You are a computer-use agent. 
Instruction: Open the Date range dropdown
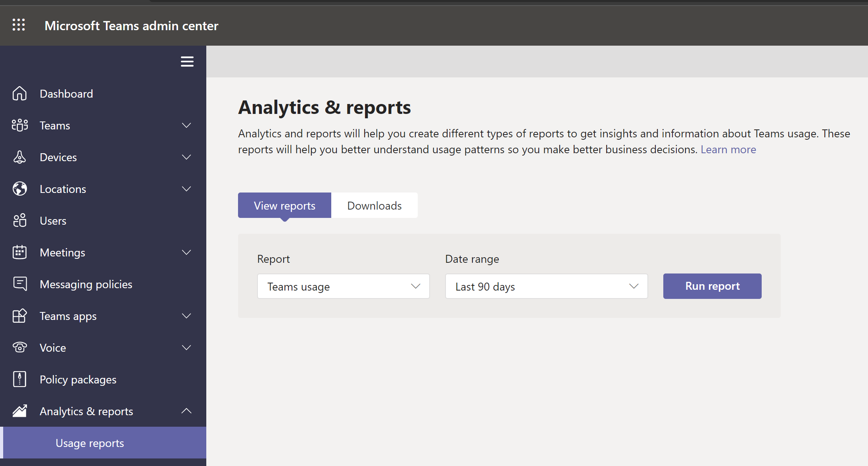(x=546, y=286)
